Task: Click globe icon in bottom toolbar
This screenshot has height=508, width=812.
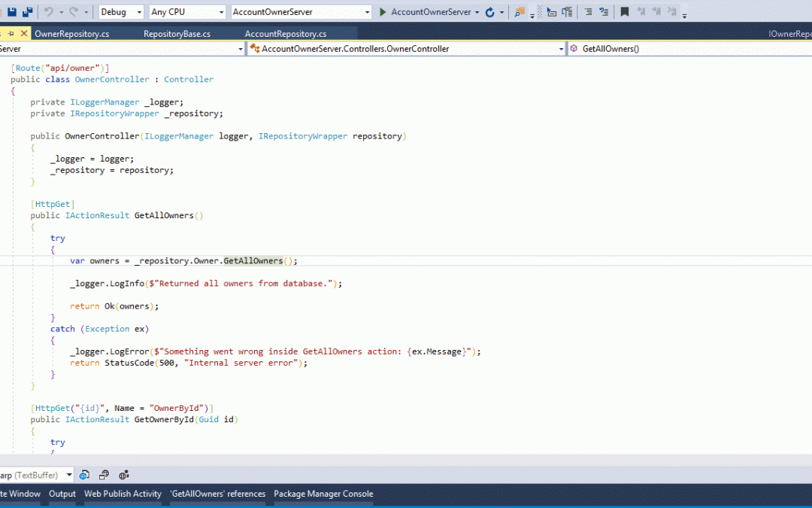Action: click(x=84, y=475)
